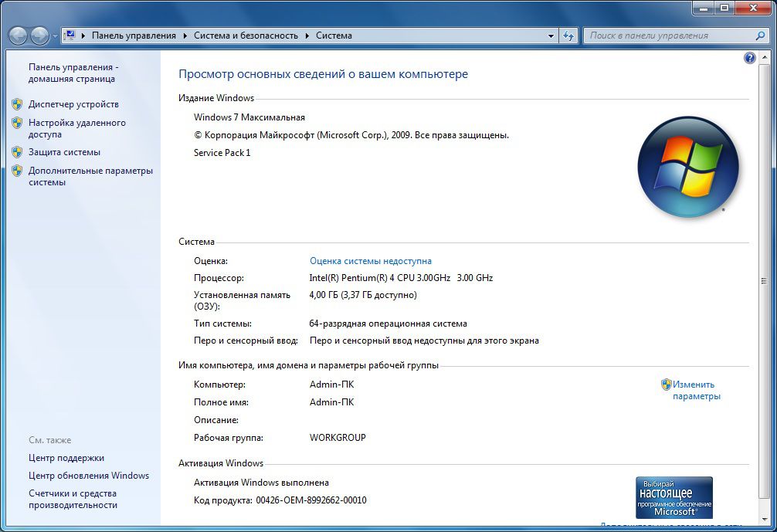Screen dimensions: 777x532
Task: Click the Поиск в панели управления search field
Action: [x=670, y=36]
